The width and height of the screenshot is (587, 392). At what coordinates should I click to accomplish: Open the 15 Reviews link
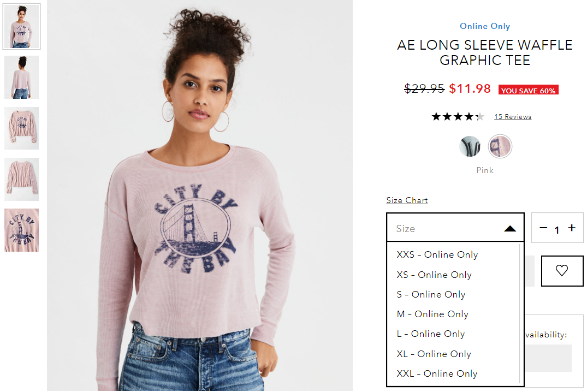point(513,116)
